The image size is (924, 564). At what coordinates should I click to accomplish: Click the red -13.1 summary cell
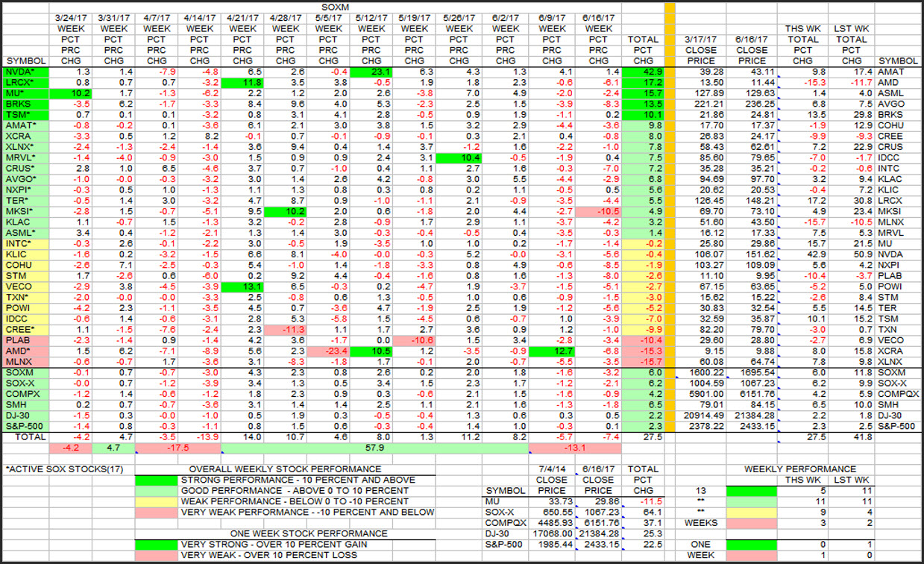pos(573,449)
